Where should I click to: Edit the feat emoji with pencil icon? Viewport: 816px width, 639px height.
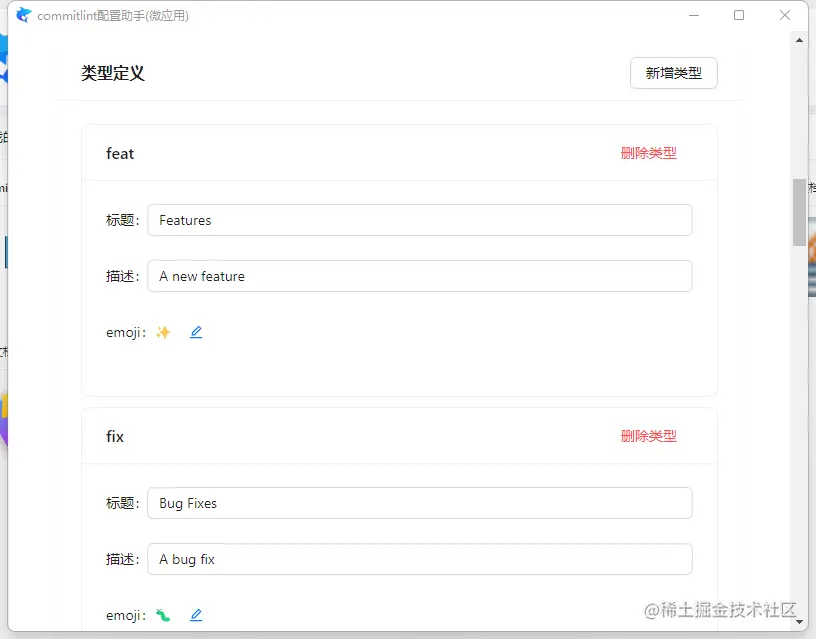(x=196, y=332)
